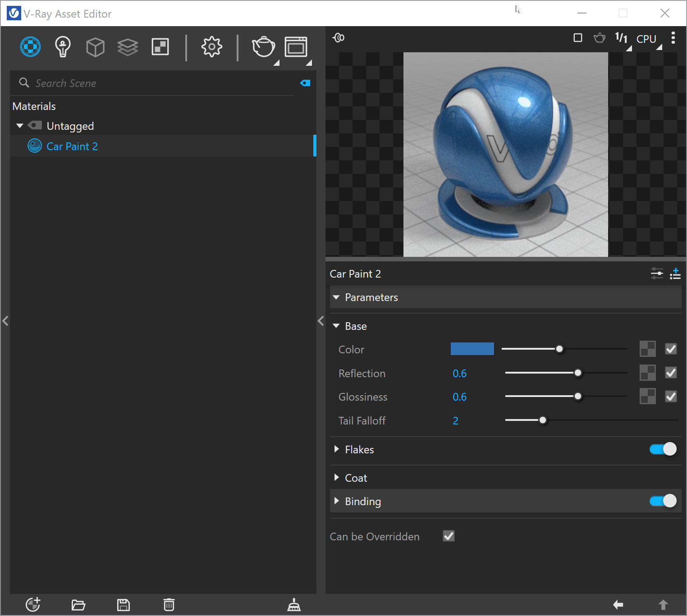Collapse the right editor panel arrow

coord(321,321)
